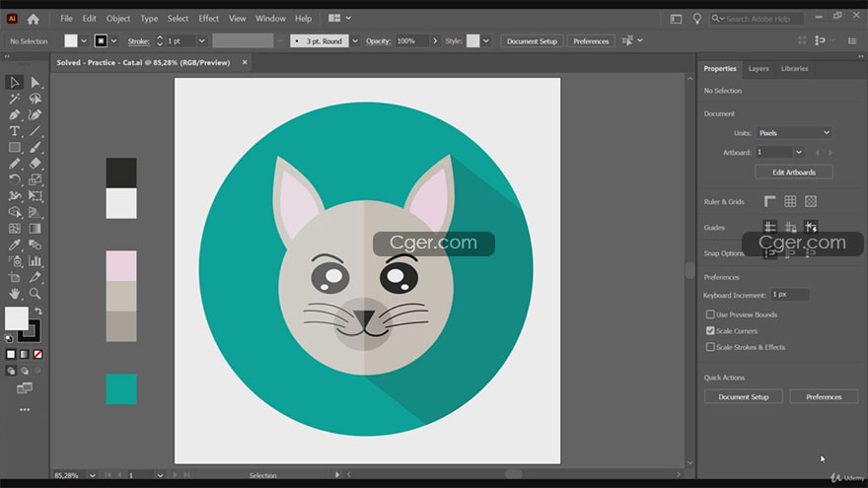Select the Pencil (Shaper) tool
Image resolution: width=868 pixels, height=488 pixels.
coord(15,164)
